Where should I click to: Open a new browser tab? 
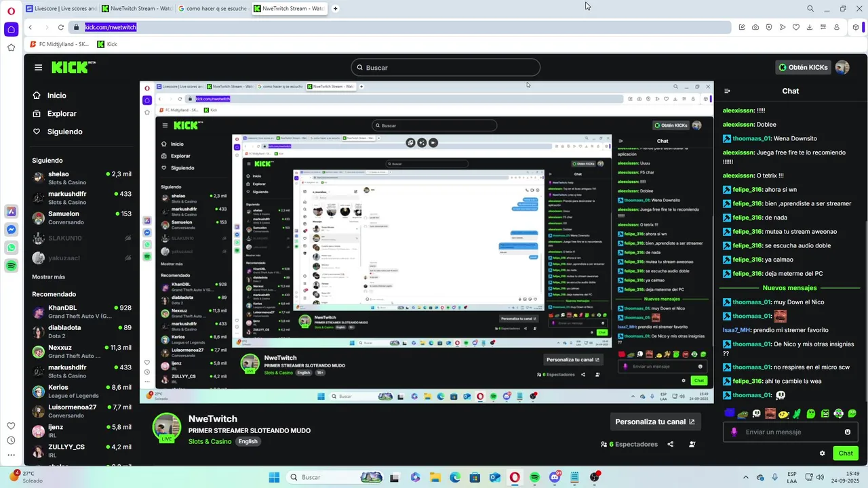point(335,9)
